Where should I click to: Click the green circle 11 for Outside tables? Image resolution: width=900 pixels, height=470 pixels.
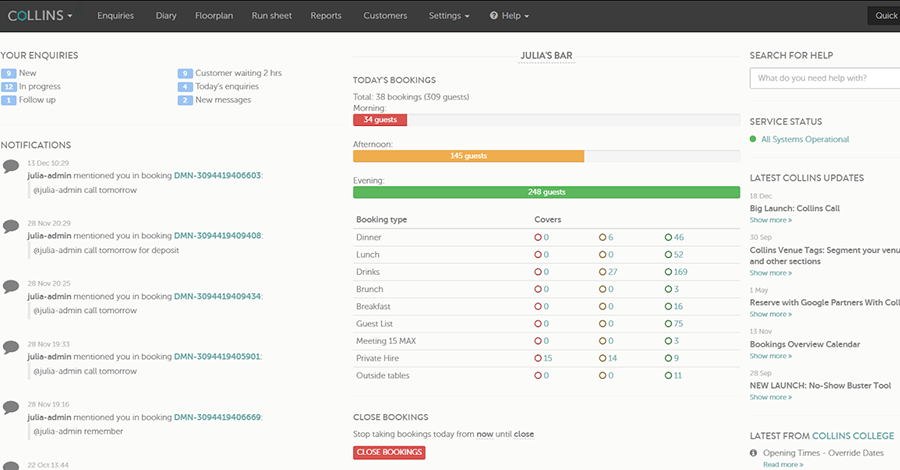click(673, 375)
